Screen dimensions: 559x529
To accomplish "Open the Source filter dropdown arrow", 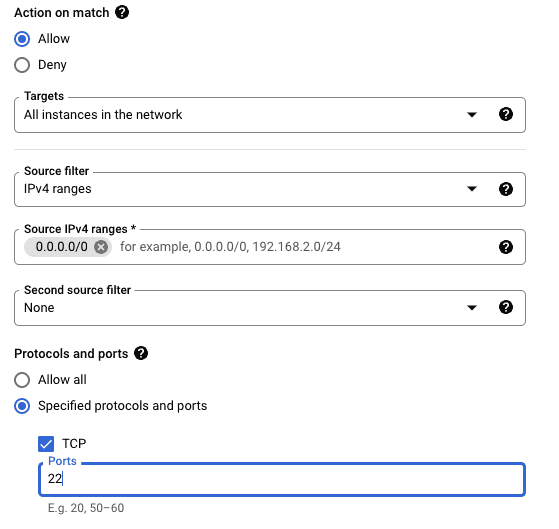I will tap(472, 189).
